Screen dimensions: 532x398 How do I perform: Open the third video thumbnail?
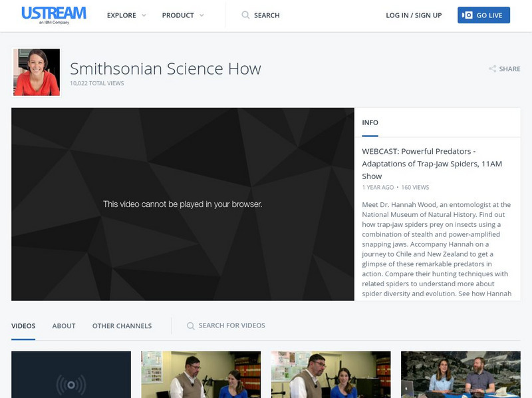[x=331, y=375]
